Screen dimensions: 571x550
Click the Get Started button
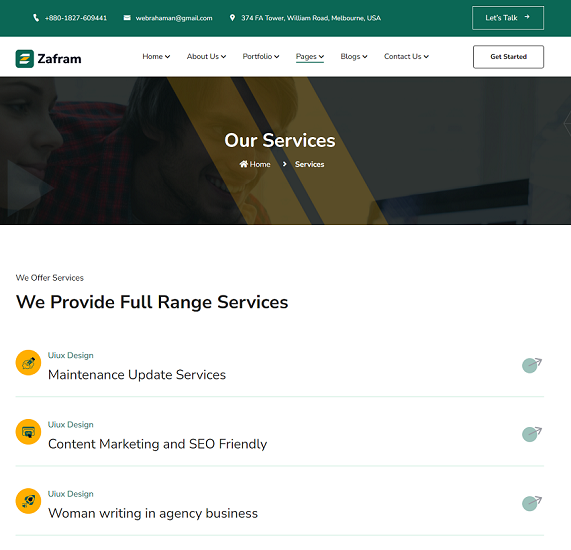(508, 57)
